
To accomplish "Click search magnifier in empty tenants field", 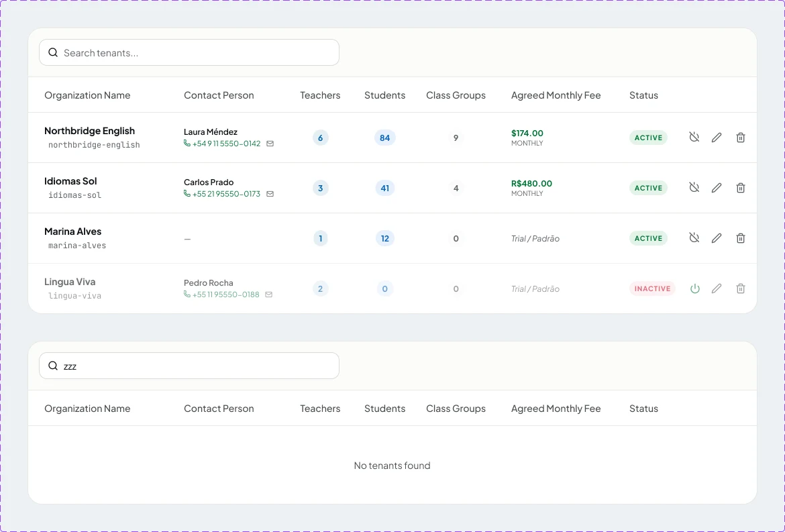I will 53,52.
